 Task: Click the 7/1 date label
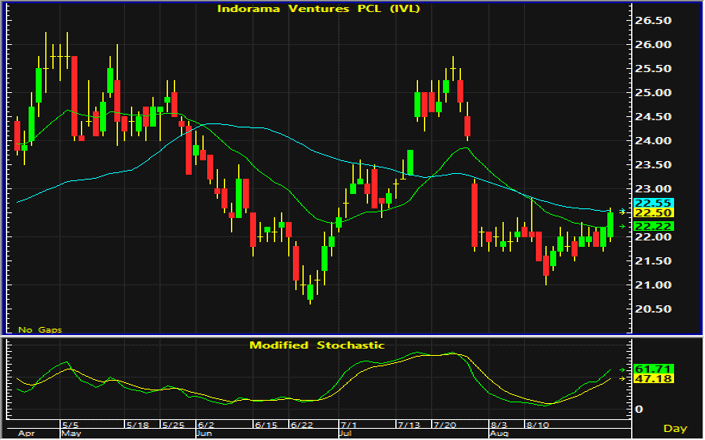tap(348, 425)
